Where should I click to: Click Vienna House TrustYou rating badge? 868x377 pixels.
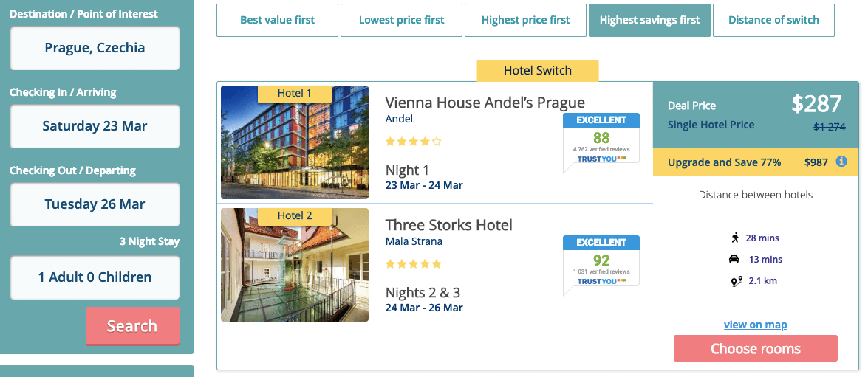[601, 140]
